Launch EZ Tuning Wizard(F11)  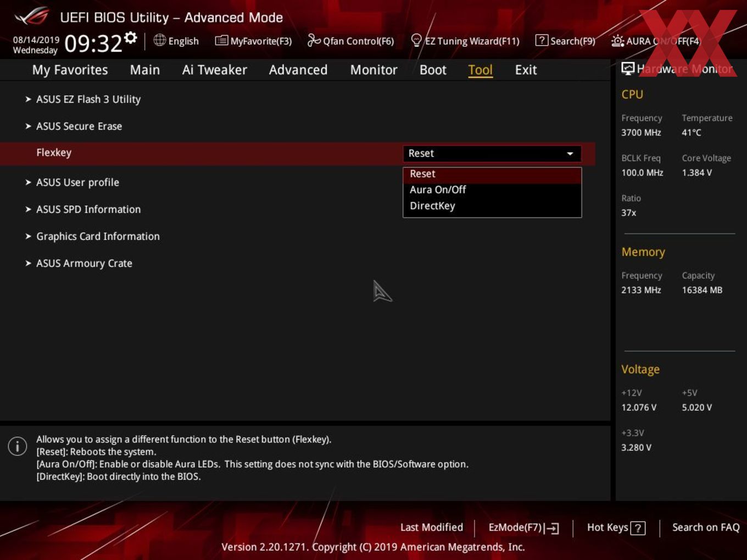(x=472, y=41)
